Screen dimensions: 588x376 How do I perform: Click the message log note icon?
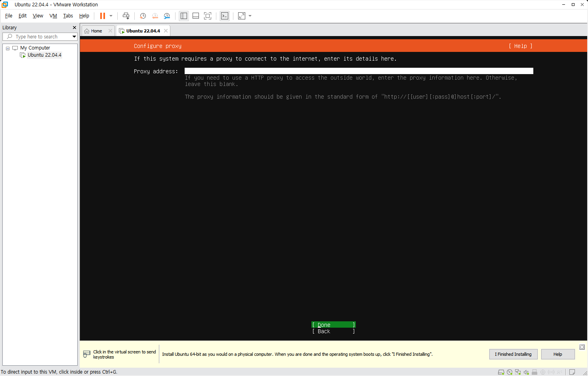572,372
